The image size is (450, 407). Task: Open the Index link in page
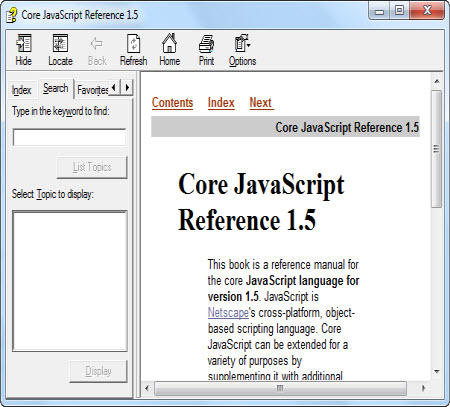pyautogui.click(x=221, y=103)
